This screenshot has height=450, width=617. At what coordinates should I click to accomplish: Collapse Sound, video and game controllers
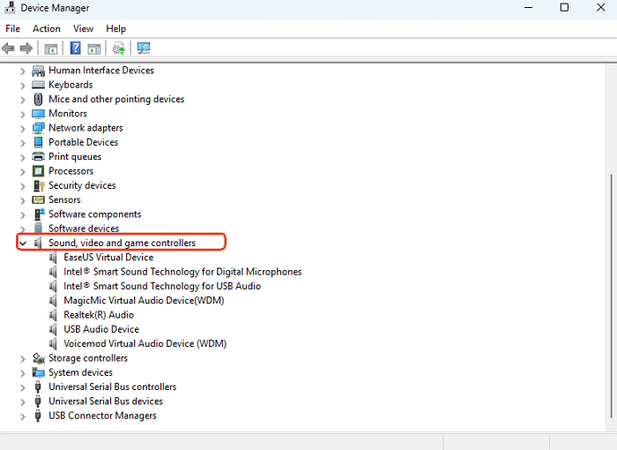tap(23, 243)
